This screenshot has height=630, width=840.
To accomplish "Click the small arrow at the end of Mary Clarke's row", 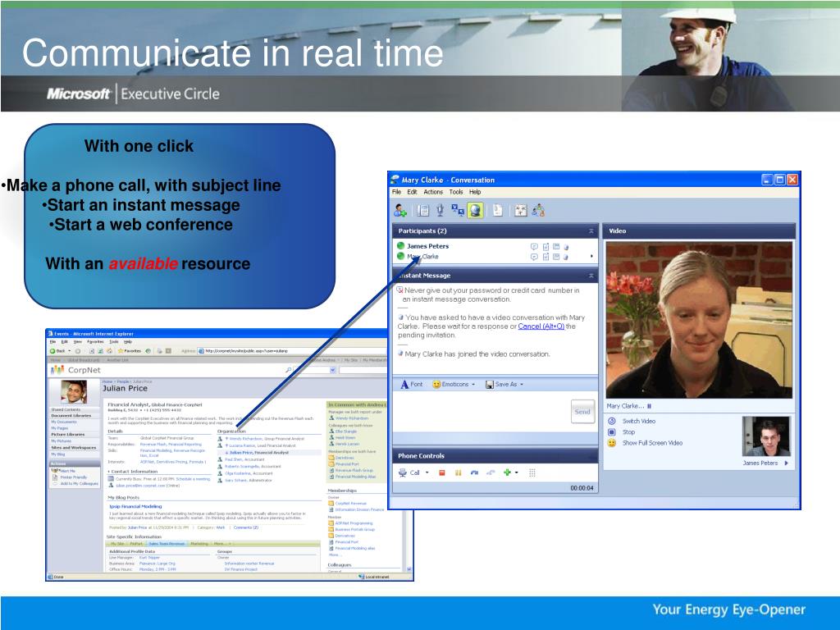I will pyautogui.click(x=591, y=257).
